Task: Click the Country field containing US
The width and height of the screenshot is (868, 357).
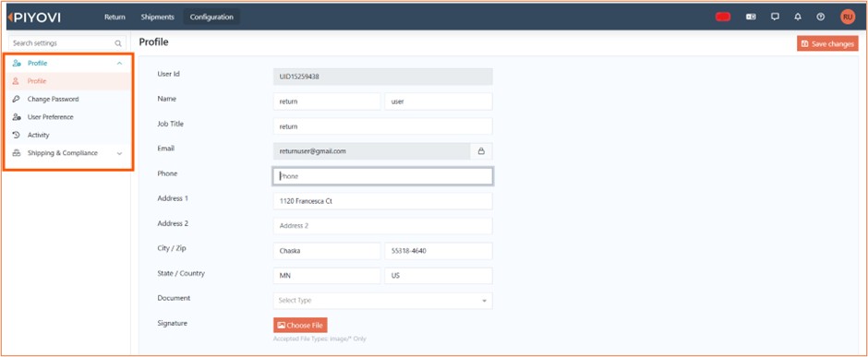Action: coord(439,276)
